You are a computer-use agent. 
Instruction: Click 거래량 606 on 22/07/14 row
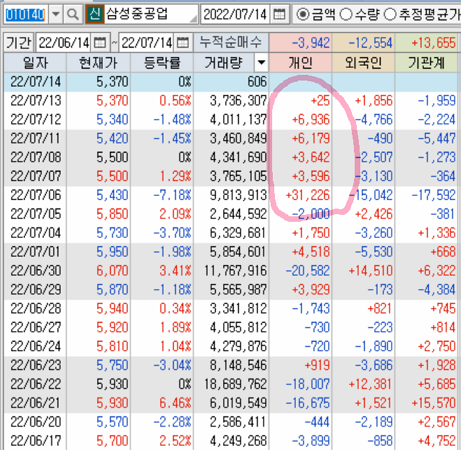pos(257,82)
